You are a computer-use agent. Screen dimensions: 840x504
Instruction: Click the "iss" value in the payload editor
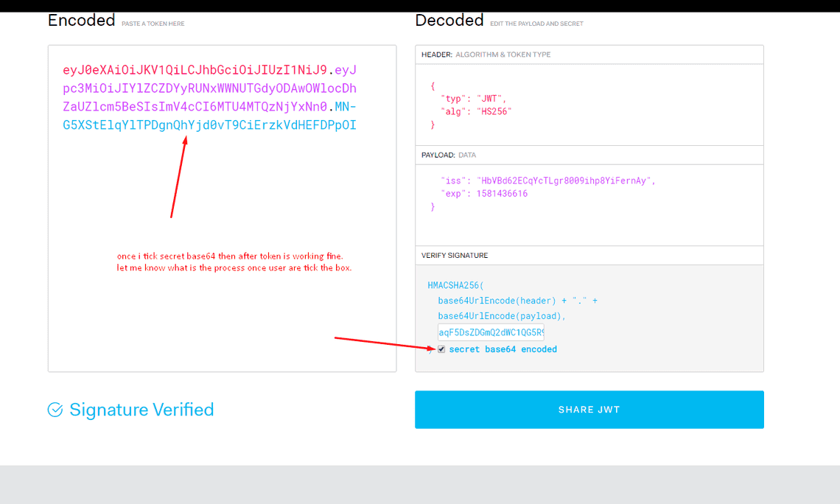click(x=565, y=181)
